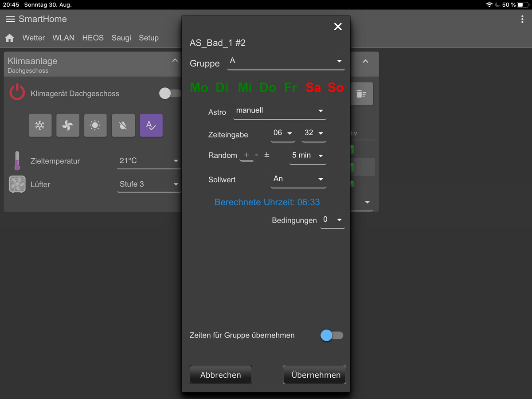
Task: Open the Saugi tab
Action: [x=121, y=38]
